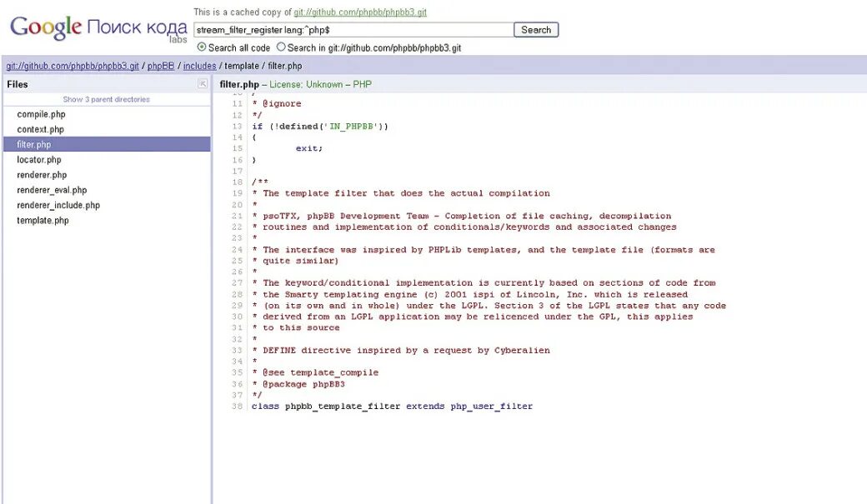Screen dimensions: 867x504
Task: Open the repository root breadcrumb link
Action: click(x=73, y=66)
